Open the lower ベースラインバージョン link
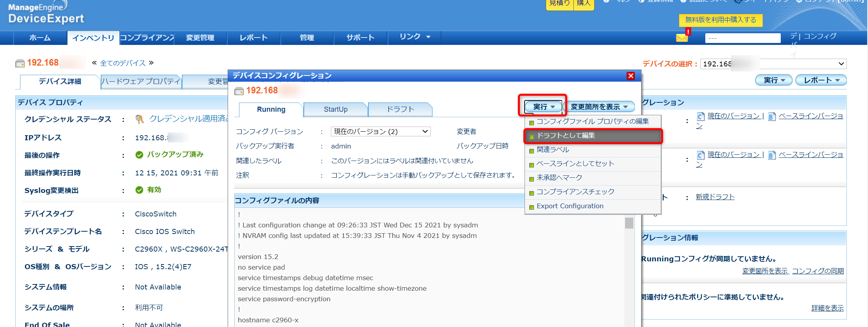The image size is (868, 327). pos(770,159)
